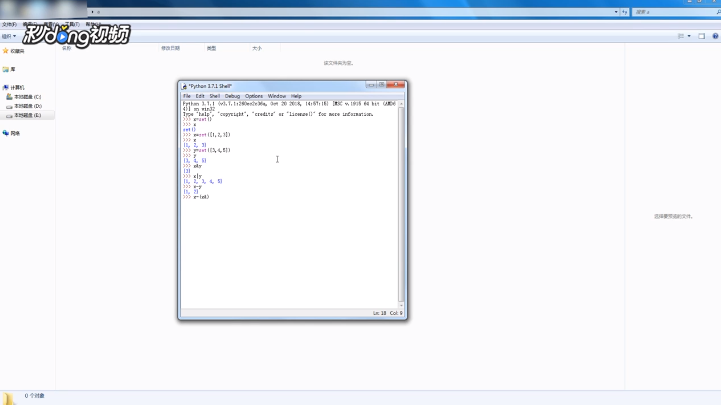This screenshot has width=721, height=405.
Task: Click the Shell scrollbar up arrow
Action: pyautogui.click(x=401, y=104)
